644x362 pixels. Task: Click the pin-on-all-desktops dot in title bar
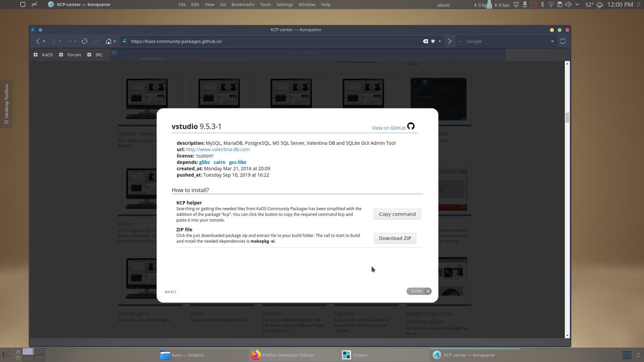click(x=40, y=30)
